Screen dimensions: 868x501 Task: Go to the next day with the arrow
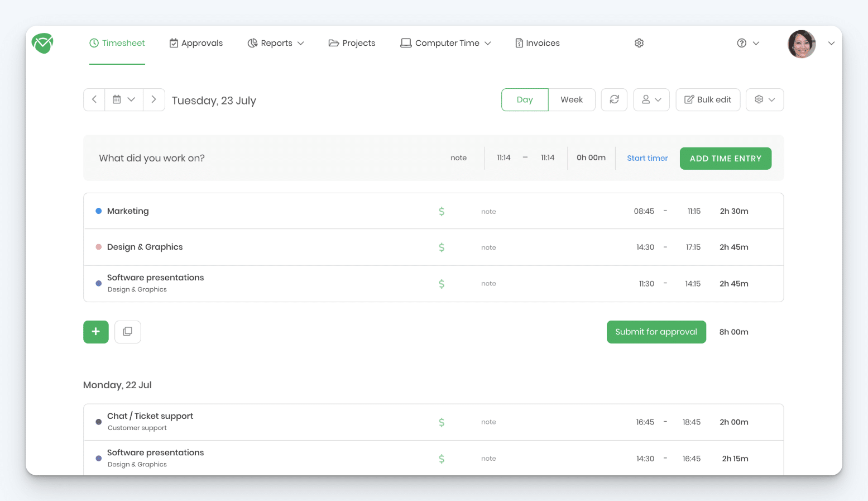pyautogui.click(x=154, y=99)
